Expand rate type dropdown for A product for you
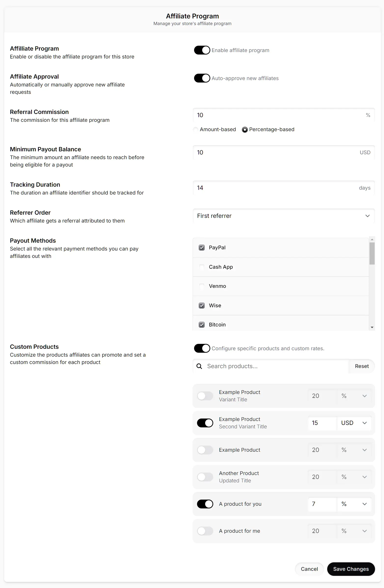Screen dimensions: 384x588 [365, 504]
